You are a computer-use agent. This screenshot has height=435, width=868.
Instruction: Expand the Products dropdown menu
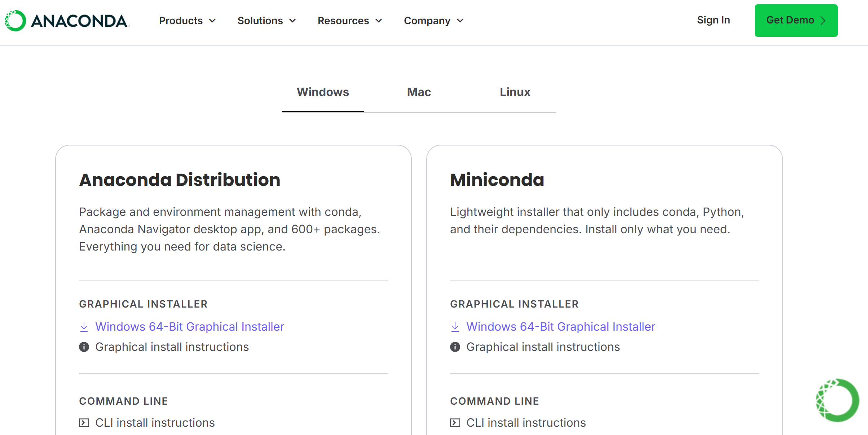pyautogui.click(x=188, y=21)
